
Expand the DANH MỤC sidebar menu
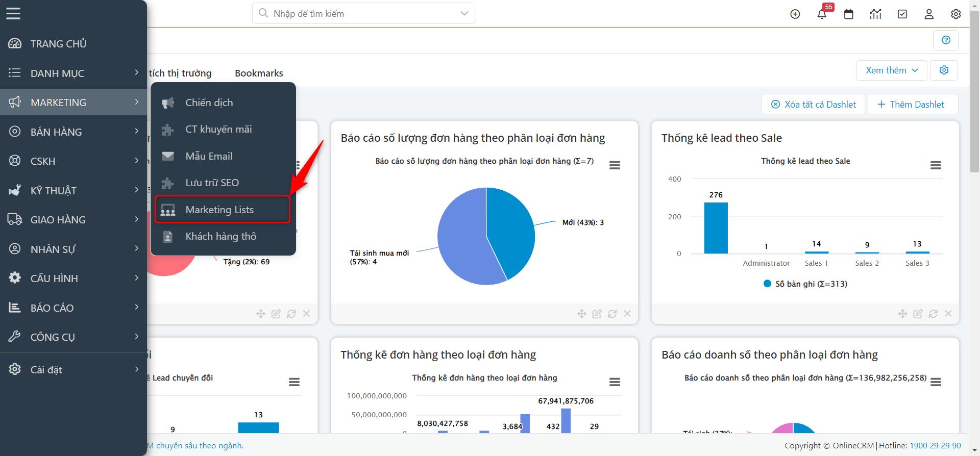point(73,73)
